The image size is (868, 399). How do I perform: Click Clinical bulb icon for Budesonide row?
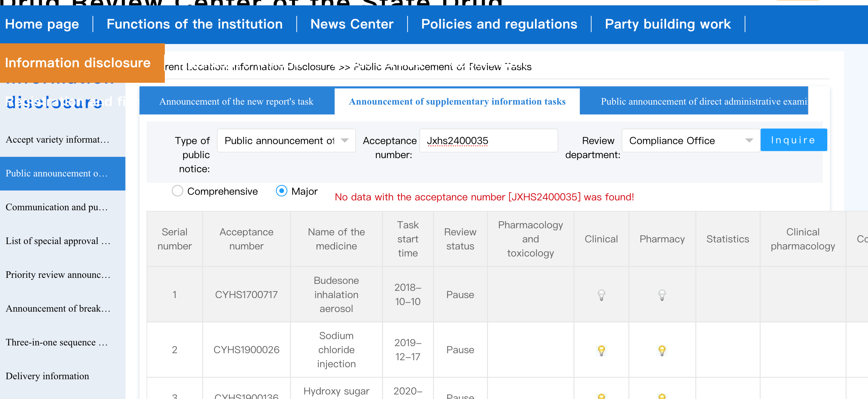point(601,295)
